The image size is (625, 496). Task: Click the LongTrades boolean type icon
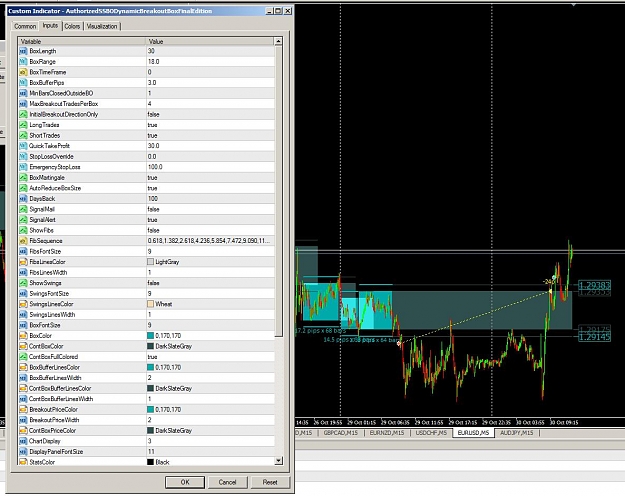click(23, 125)
